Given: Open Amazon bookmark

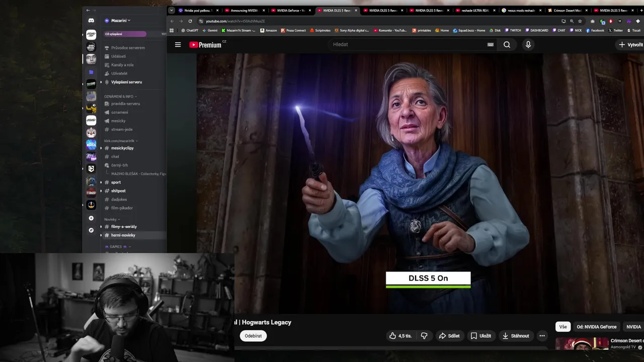Looking at the screenshot, I should tap(269, 30).
